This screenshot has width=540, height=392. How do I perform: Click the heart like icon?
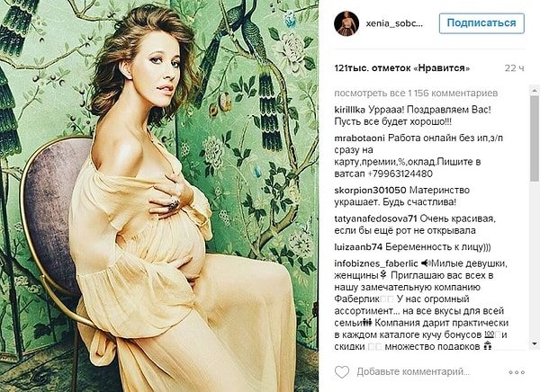pos(342,372)
